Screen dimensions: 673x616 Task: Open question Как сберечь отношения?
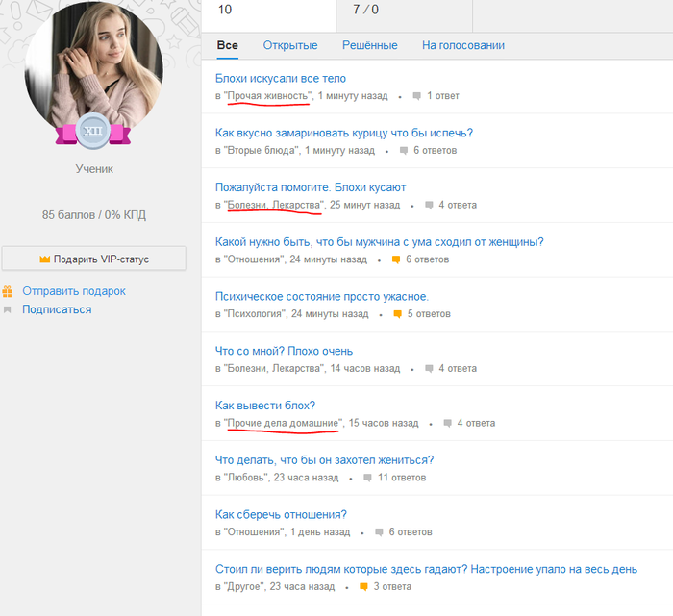point(281,514)
